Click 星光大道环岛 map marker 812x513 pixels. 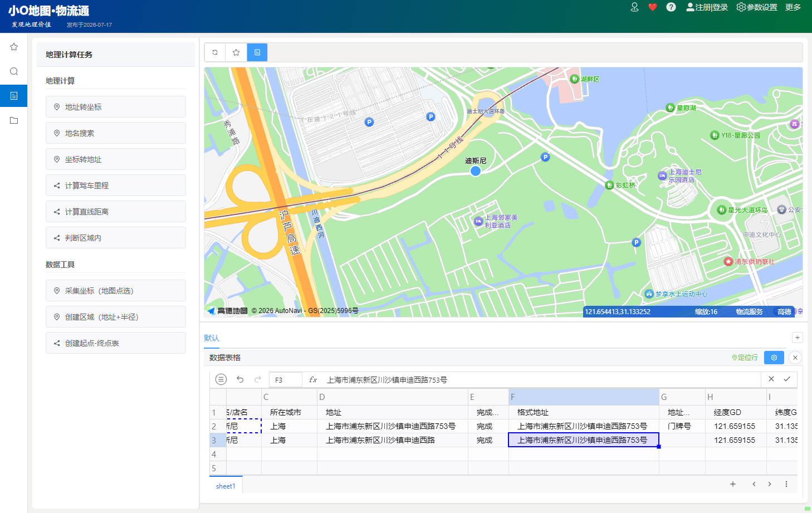[x=722, y=210]
